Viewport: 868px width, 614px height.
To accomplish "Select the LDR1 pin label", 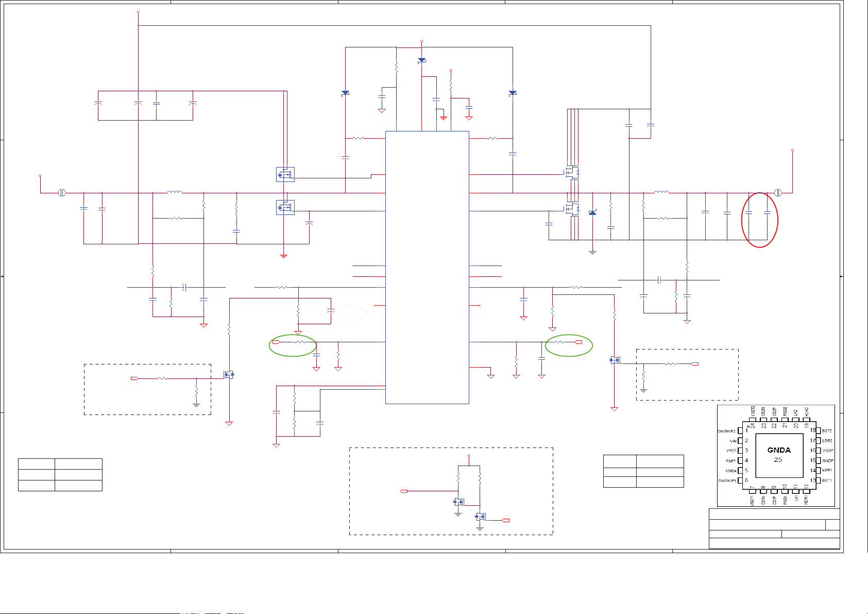I will pos(827,470).
